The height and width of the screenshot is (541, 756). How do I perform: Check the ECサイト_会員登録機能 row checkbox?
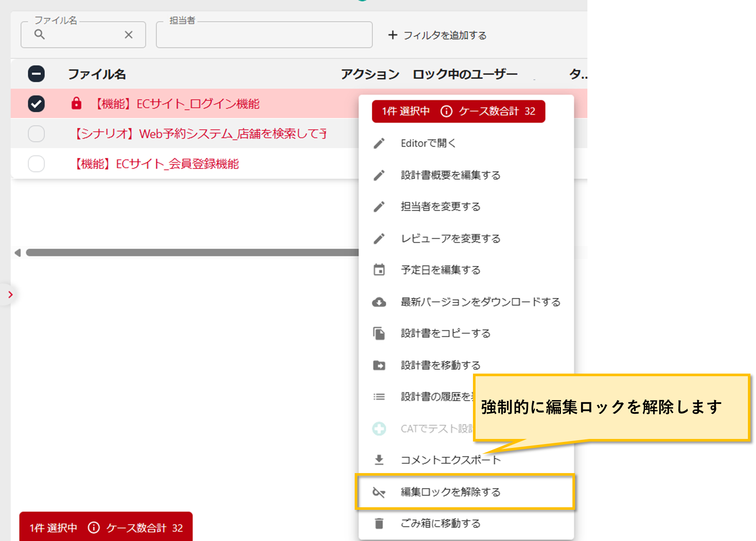pos(36,164)
